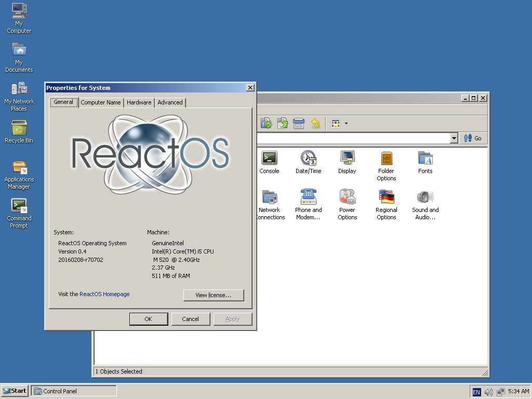Click the '1 Objects Selected' status bar text
532x399 pixels.
(x=119, y=371)
